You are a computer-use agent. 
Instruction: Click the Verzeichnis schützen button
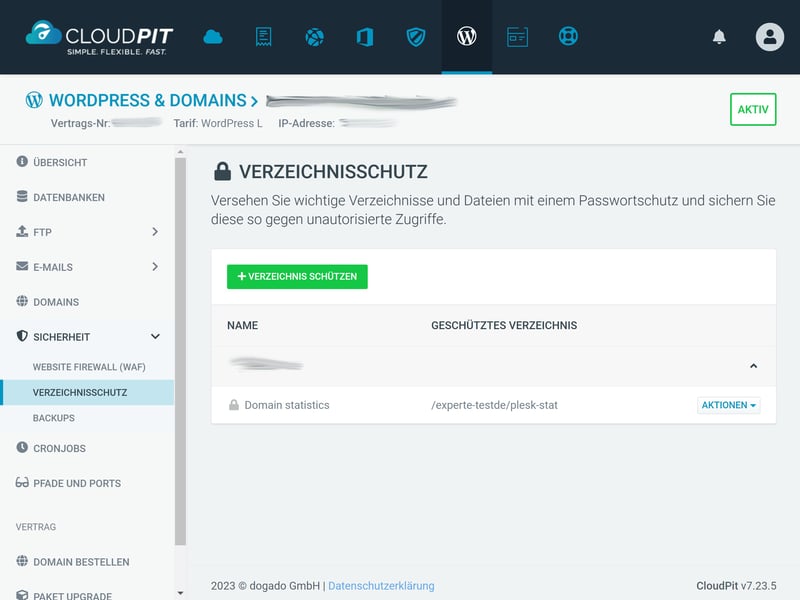click(x=297, y=277)
